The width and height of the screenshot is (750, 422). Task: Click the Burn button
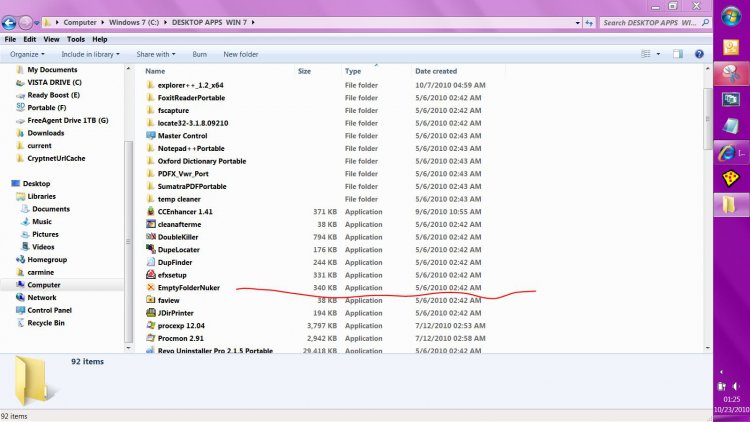tap(199, 54)
